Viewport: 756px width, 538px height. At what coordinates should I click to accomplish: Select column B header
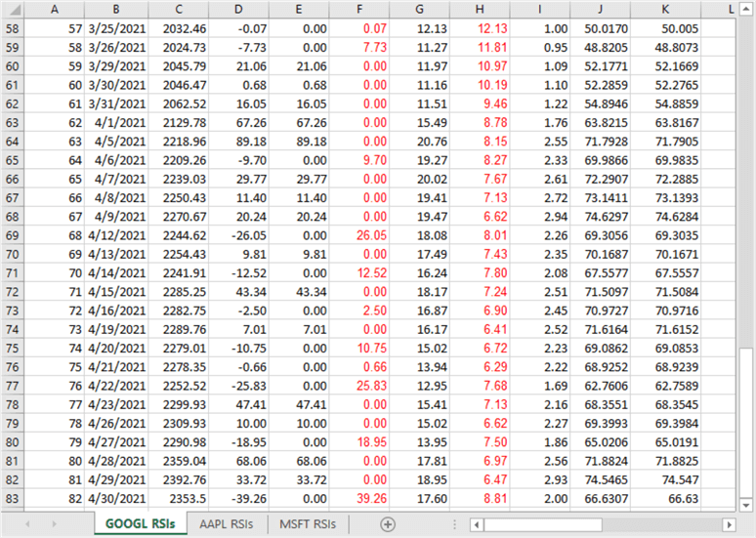click(x=116, y=9)
